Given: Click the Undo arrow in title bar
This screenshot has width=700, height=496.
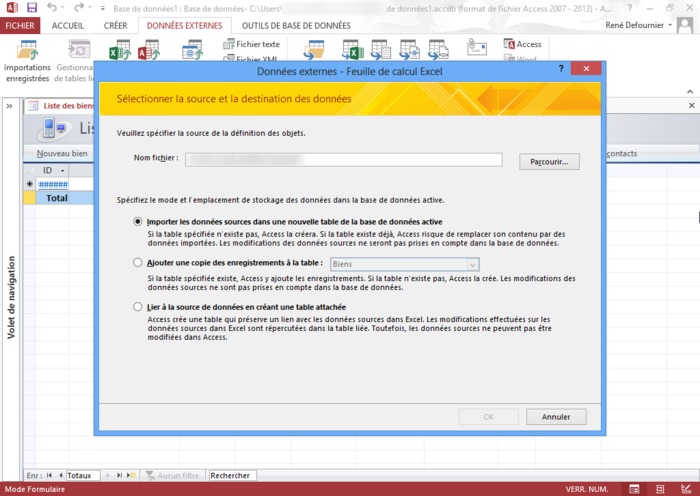Looking at the screenshot, I should (x=52, y=8).
